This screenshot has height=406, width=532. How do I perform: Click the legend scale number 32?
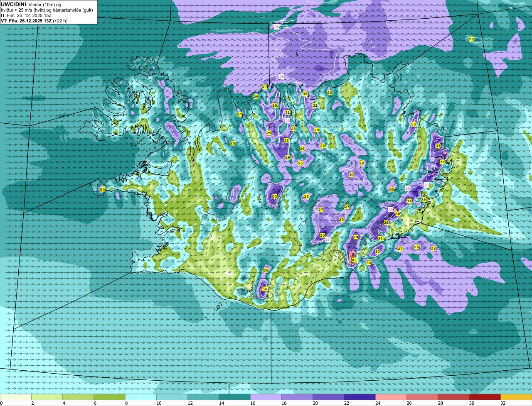point(502,403)
